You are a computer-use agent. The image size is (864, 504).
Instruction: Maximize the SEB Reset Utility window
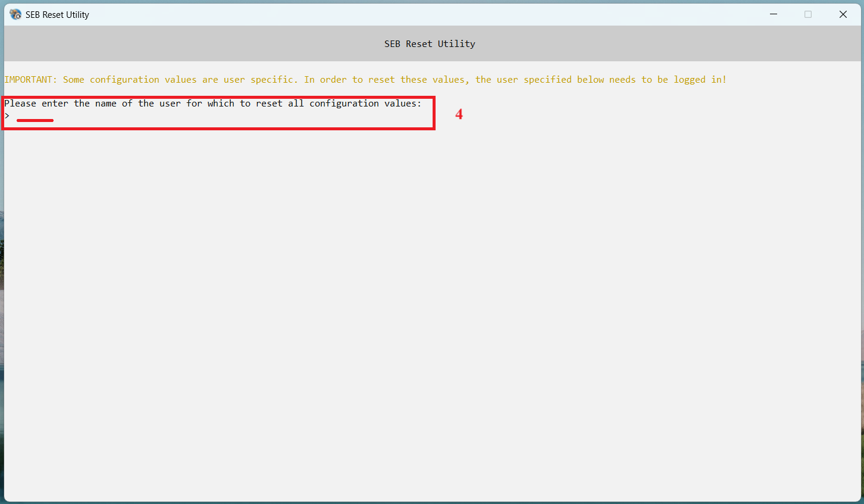tap(808, 14)
